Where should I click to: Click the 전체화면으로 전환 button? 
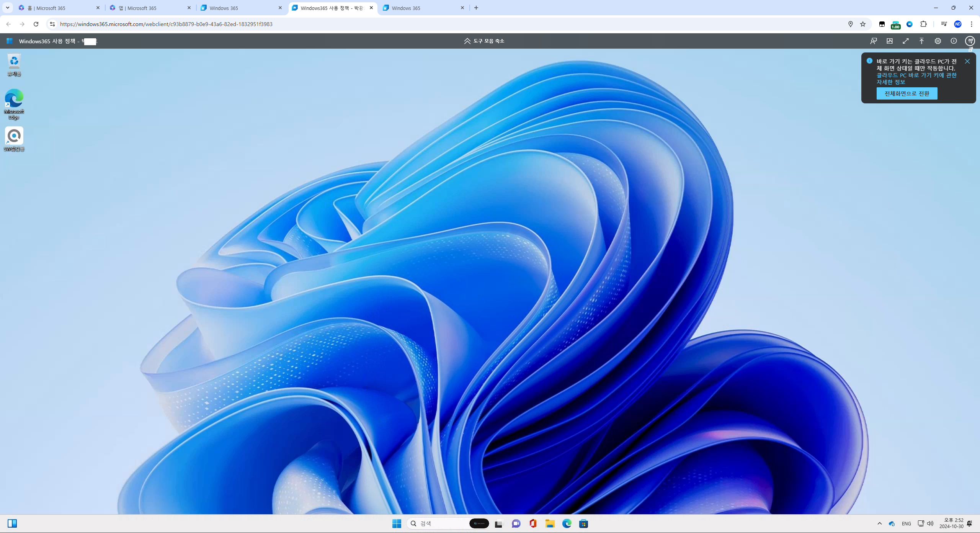coord(906,93)
